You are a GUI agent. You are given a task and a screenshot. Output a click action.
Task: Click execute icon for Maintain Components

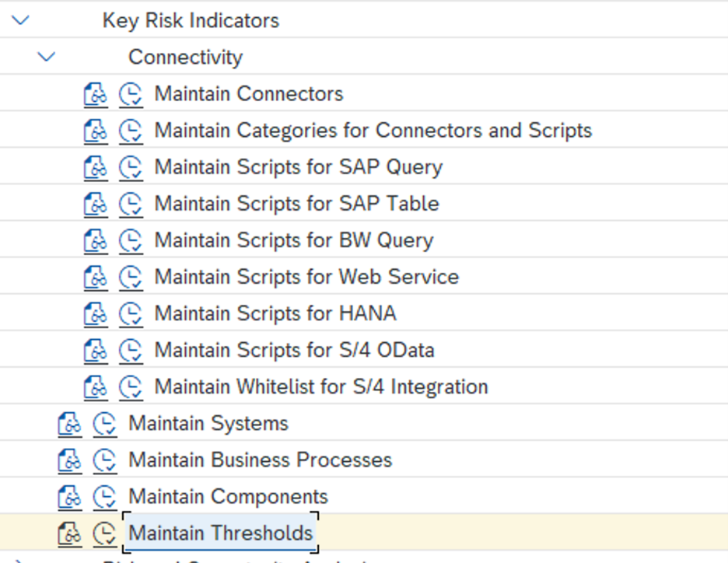pos(104,496)
